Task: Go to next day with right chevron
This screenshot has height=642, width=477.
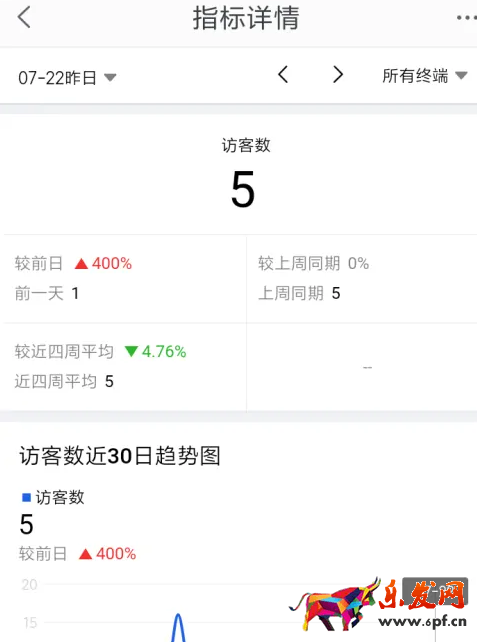Action: [x=338, y=75]
